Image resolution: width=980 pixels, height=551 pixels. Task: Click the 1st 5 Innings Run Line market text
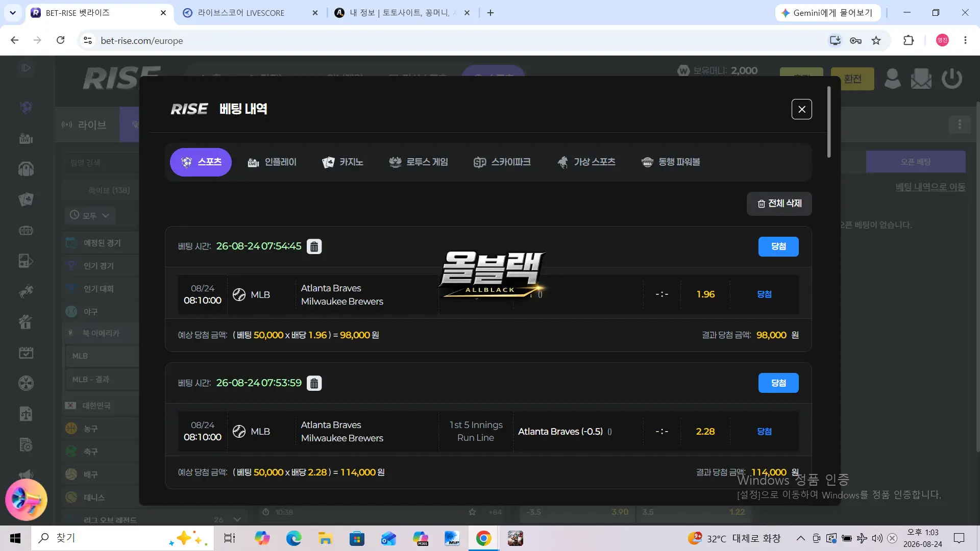pos(476,432)
